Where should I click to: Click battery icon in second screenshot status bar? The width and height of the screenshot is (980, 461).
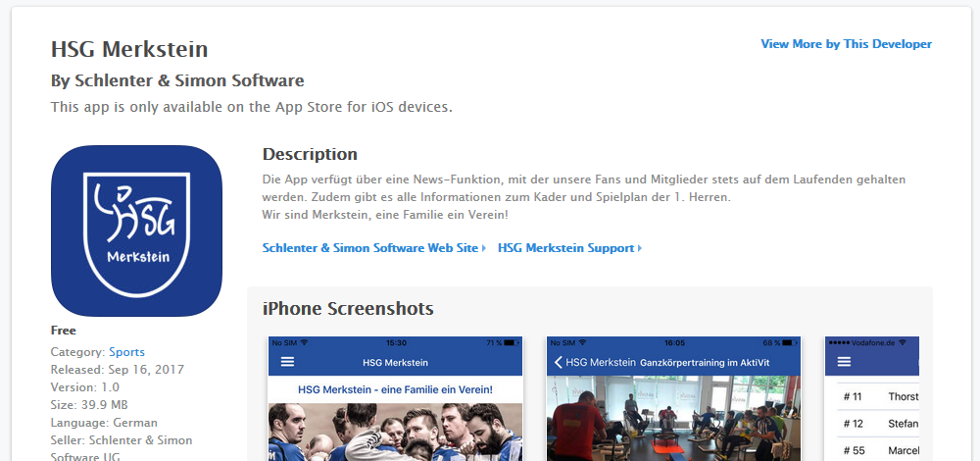click(790, 342)
